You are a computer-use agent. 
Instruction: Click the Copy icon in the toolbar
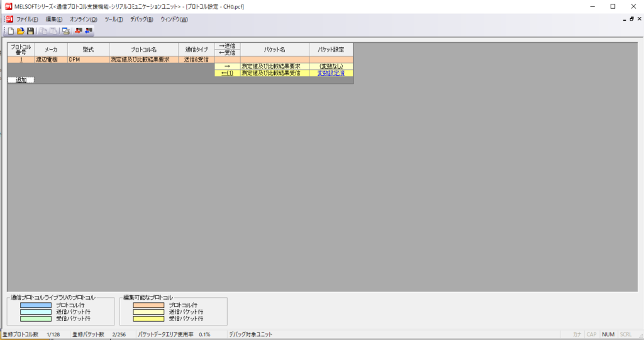(x=43, y=30)
